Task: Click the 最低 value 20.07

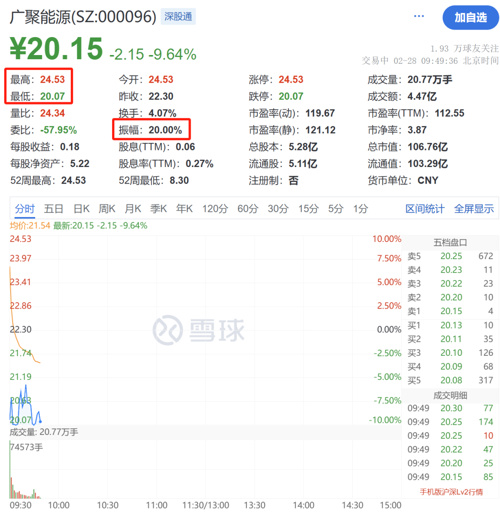Action: (x=53, y=97)
